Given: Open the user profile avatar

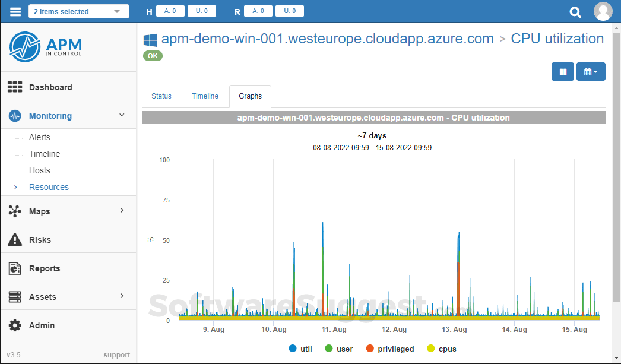Looking at the screenshot, I should pos(603,11).
